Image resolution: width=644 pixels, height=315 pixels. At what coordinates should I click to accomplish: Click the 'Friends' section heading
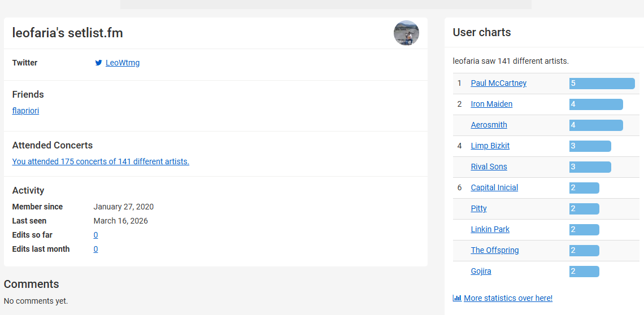pyautogui.click(x=28, y=94)
